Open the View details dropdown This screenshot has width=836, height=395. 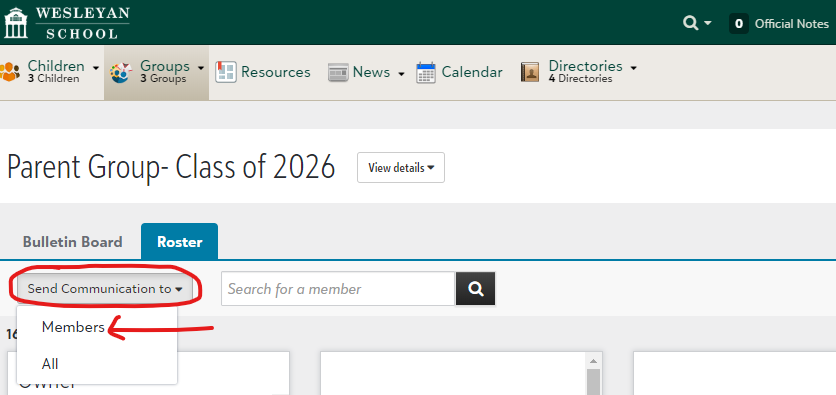[401, 168]
